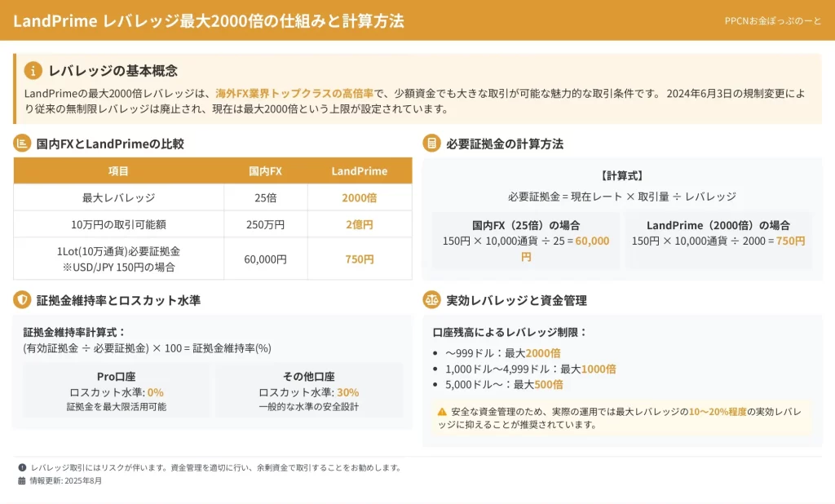Viewport: 835px width, 504px height.
Task: Click the 10万円の取引可能額 row label
Action: pyautogui.click(x=118, y=224)
